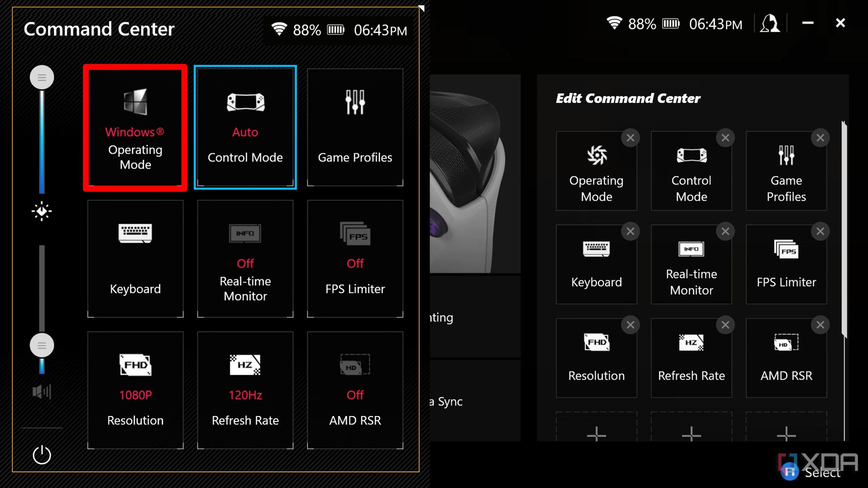Select Refresh Rate 120Hz tile
This screenshot has height=488, width=868.
coord(245,390)
